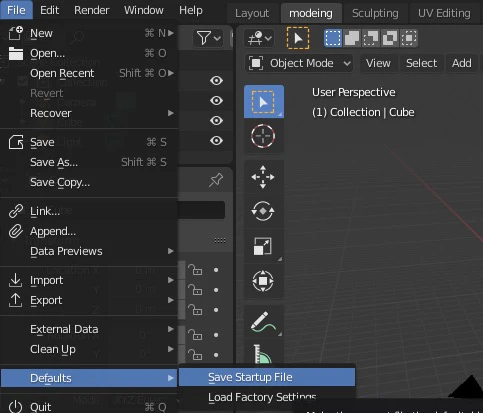Toggle lock on first Rotation row
Screen dimensions: 483x413
tap(195, 334)
